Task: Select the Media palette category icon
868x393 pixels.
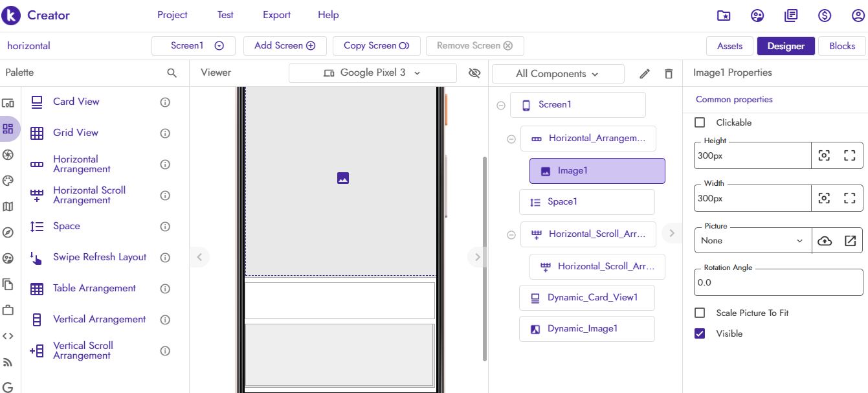Action: (x=8, y=155)
